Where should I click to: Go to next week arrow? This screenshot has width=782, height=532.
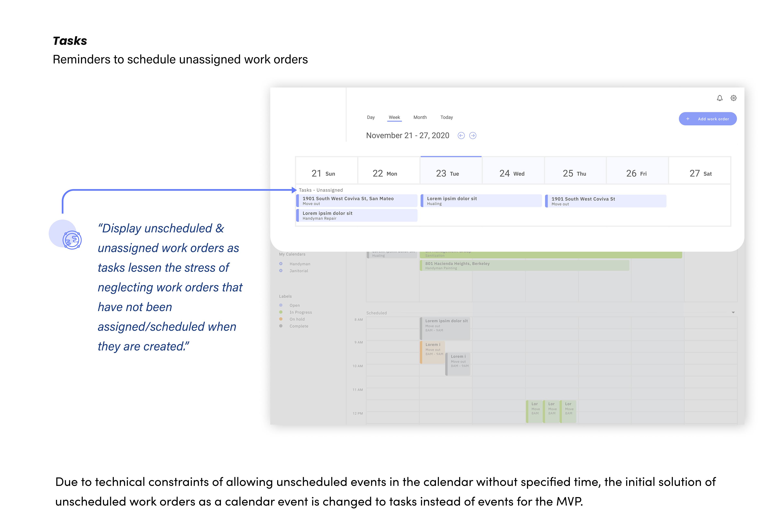[x=473, y=136]
